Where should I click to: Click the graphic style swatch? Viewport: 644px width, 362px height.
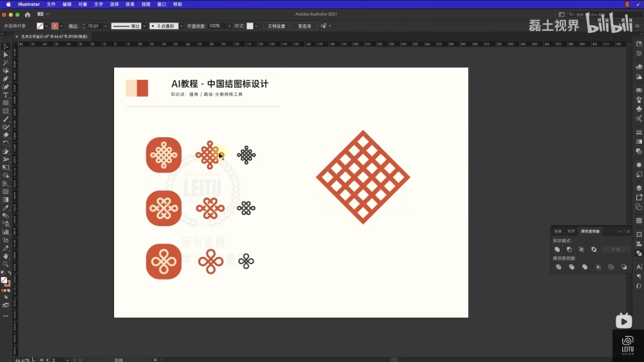pyautogui.click(x=250, y=26)
